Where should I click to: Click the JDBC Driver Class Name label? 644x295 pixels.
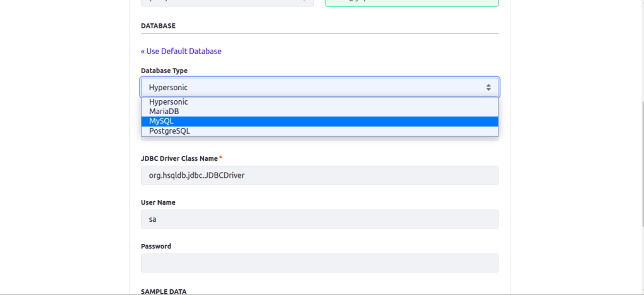179,158
